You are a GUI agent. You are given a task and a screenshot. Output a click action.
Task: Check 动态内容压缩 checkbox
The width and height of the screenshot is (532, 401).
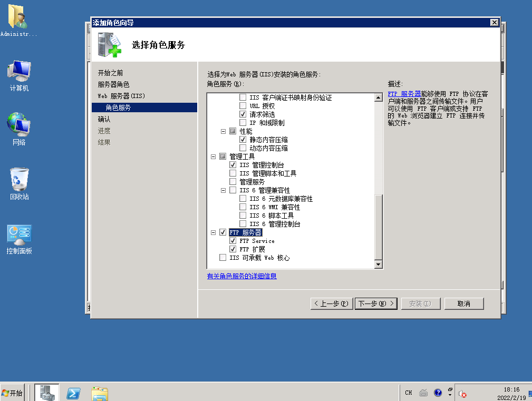pyautogui.click(x=243, y=148)
